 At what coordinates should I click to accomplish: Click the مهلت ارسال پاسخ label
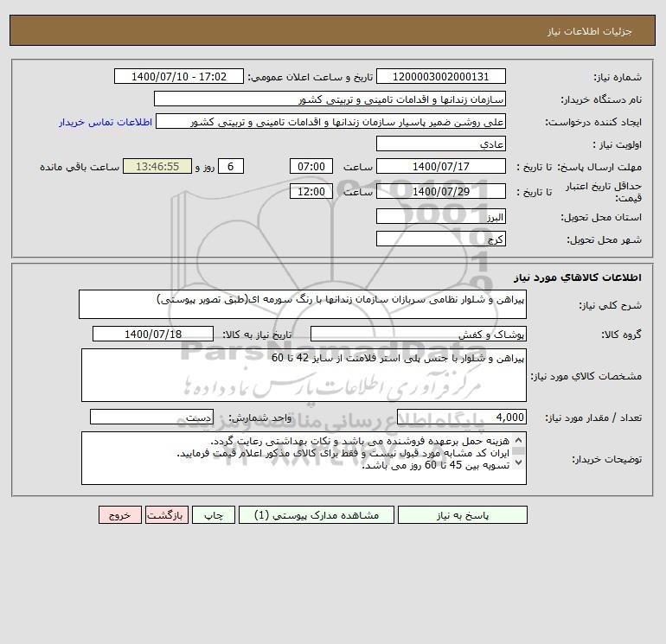599,167
